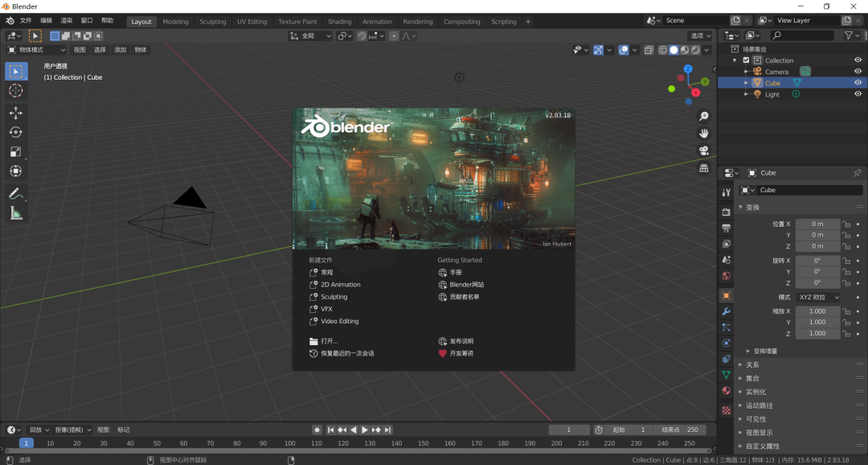Toggle the Light's visibility eye icon

point(857,94)
